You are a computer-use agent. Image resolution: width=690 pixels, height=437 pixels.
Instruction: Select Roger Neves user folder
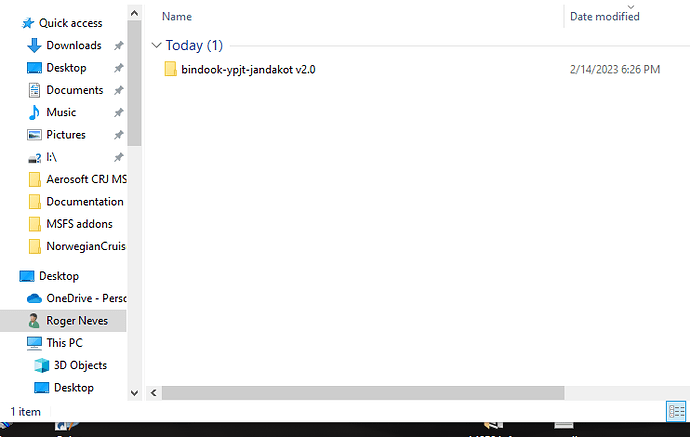(x=77, y=321)
